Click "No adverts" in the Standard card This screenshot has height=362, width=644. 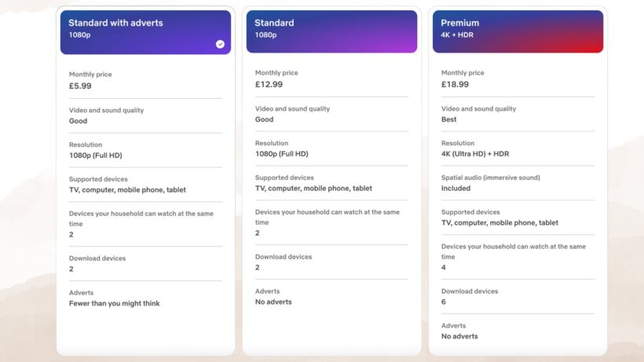click(x=273, y=302)
